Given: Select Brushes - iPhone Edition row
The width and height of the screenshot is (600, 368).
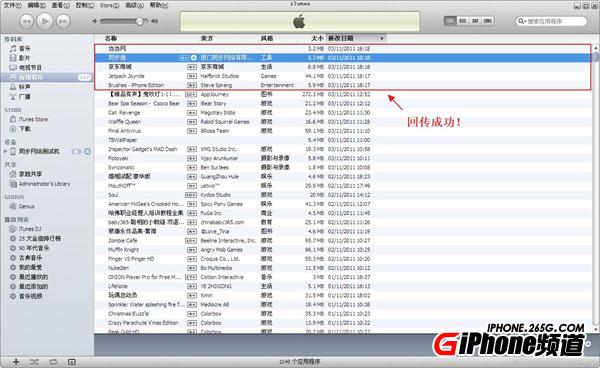Looking at the screenshot, I should click(x=343, y=85).
